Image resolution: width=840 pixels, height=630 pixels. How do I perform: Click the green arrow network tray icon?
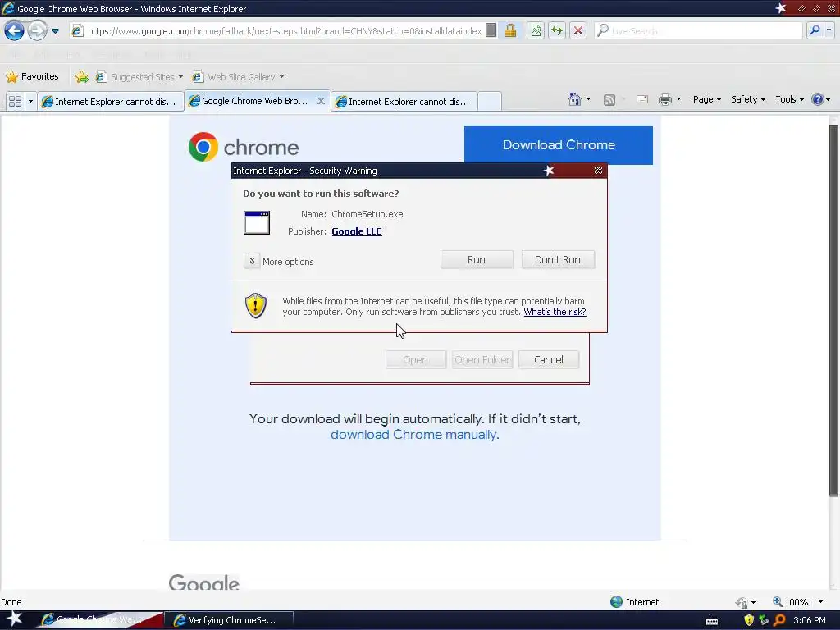(x=765, y=620)
